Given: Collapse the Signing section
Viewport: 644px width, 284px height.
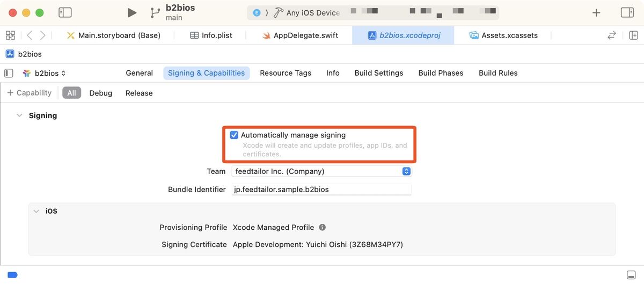Looking at the screenshot, I should tap(20, 115).
